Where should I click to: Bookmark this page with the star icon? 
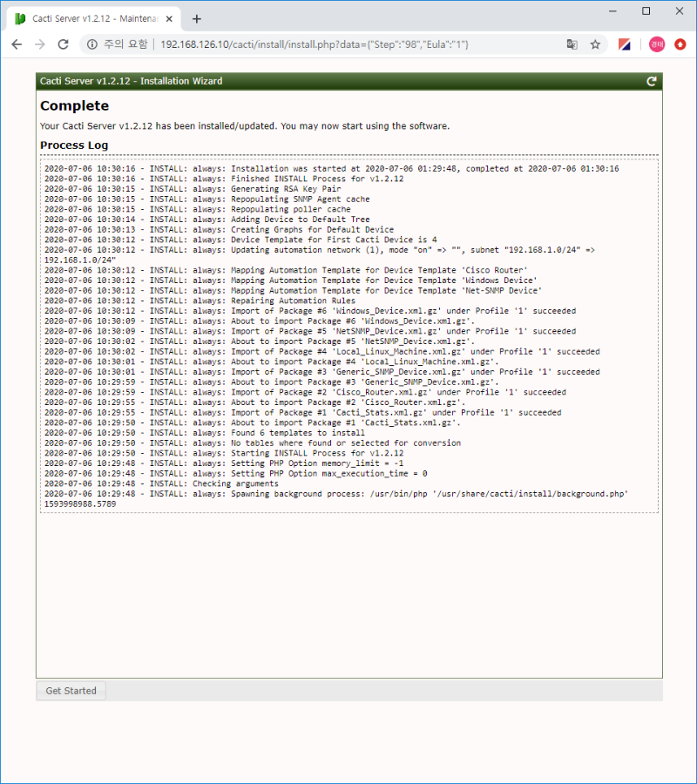(x=596, y=44)
